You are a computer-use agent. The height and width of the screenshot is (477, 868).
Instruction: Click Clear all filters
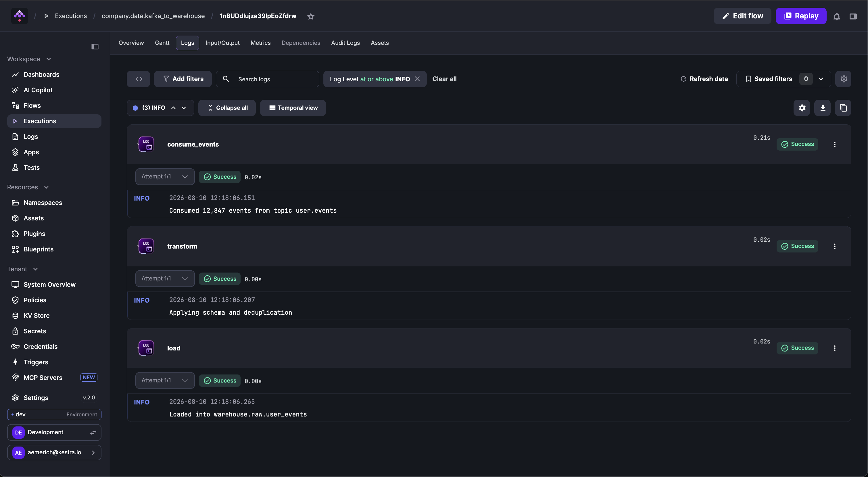click(444, 79)
